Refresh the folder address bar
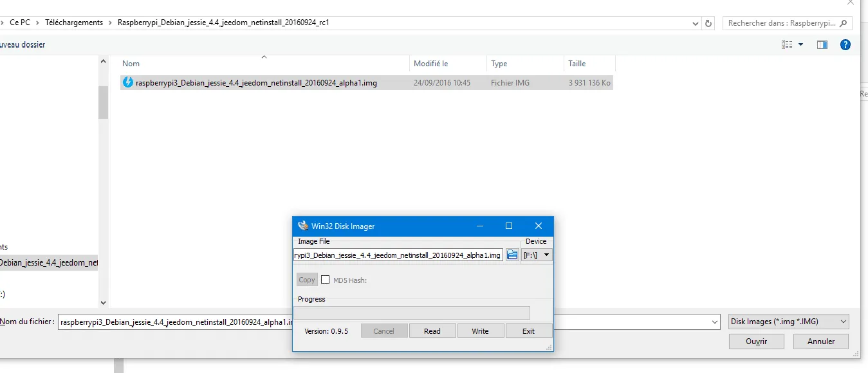Screen dimensions: 868x373 [x=708, y=23]
